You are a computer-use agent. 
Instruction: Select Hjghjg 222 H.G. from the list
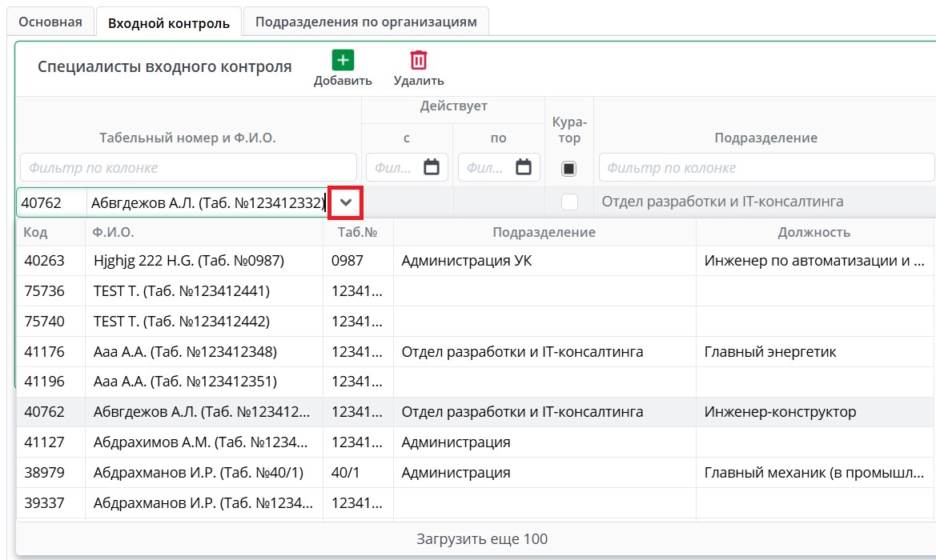tap(188, 261)
